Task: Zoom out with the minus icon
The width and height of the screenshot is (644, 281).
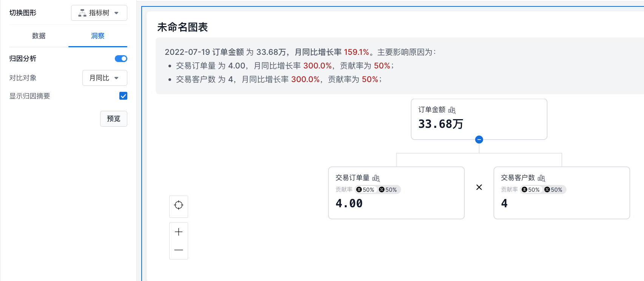Action: coord(179,250)
